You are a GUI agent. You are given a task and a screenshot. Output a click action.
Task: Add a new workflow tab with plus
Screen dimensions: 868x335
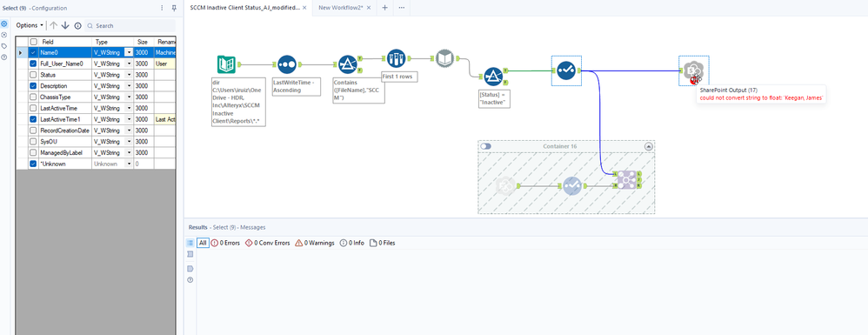pyautogui.click(x=384, y=8)
